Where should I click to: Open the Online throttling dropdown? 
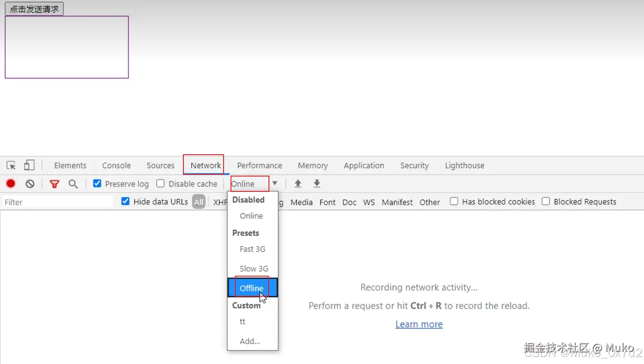tap(250, 184)
